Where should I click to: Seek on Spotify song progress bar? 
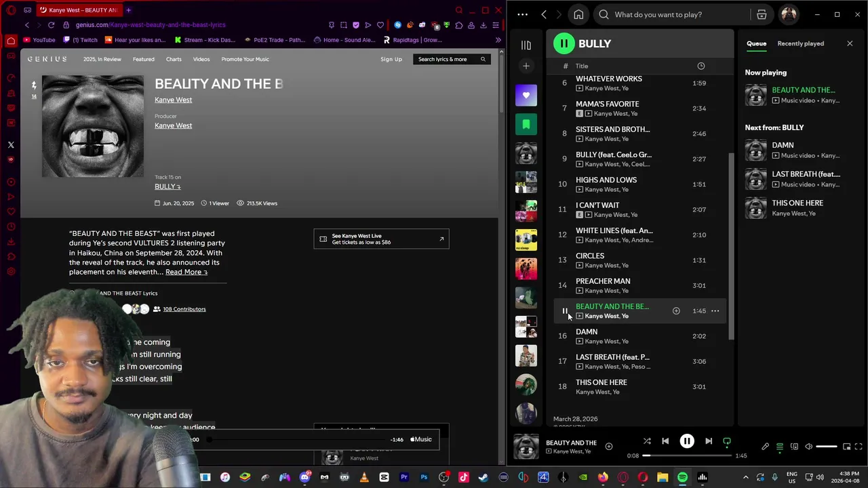687,456
